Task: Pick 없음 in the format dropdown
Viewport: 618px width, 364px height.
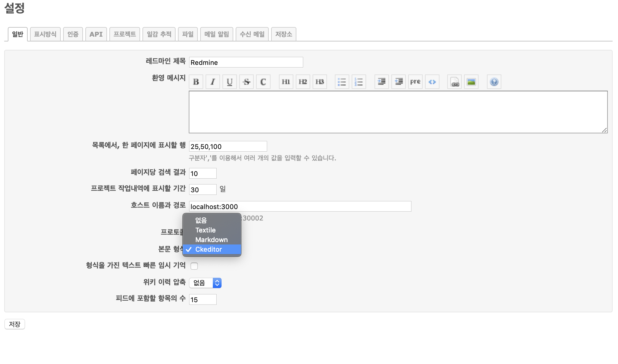Action: (201, 220)
